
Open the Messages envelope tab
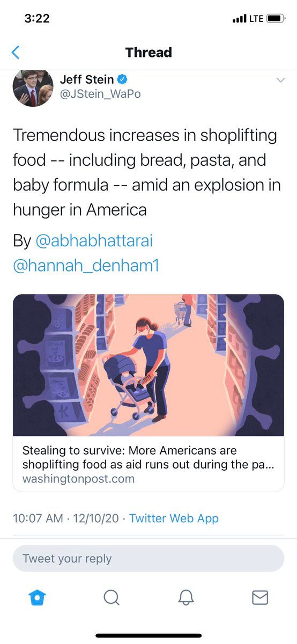260,597
